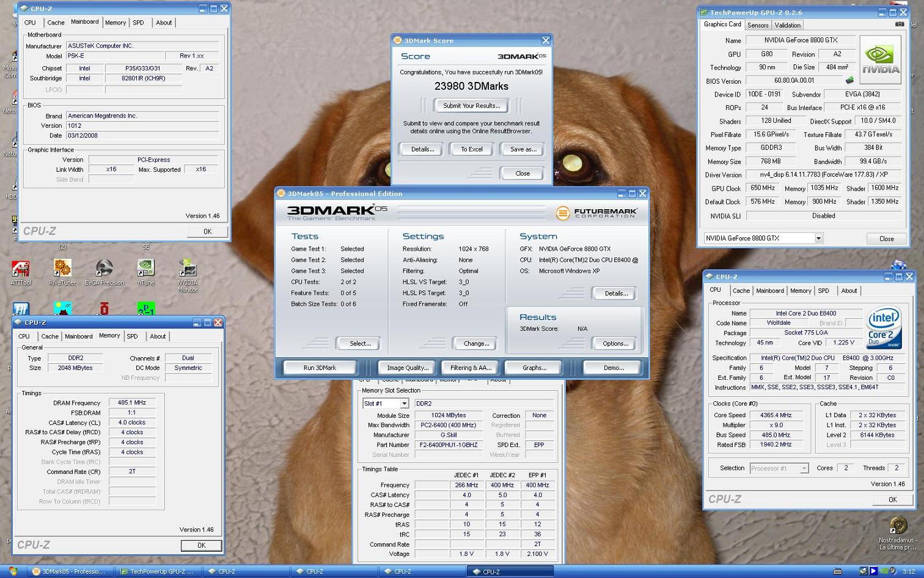The height and width of the screenshot is (578, 924).
Task: Click the To Excel button
Action: pos(471,149)
